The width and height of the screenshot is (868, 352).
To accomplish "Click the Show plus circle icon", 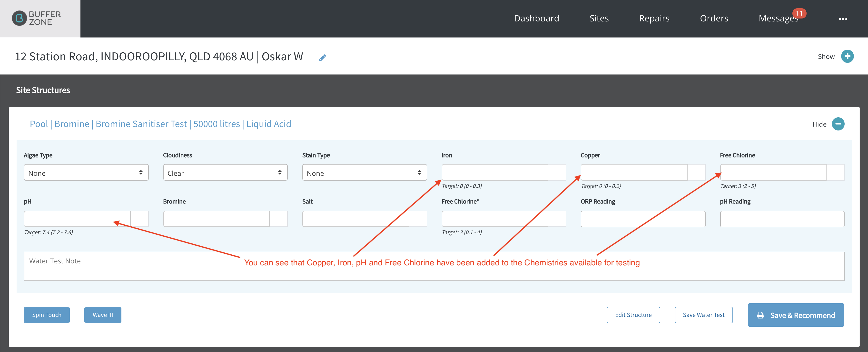I will tap(847, 56).
